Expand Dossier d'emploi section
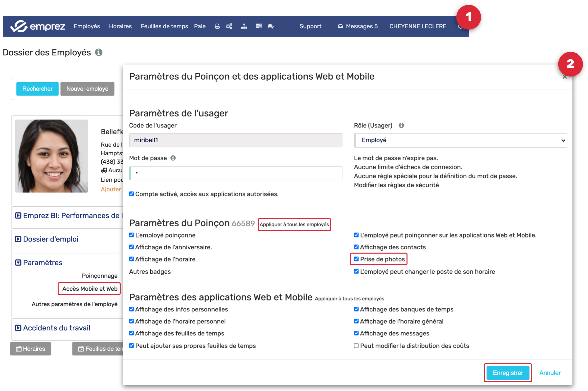 pyautogui.click(x=51, y=239)
